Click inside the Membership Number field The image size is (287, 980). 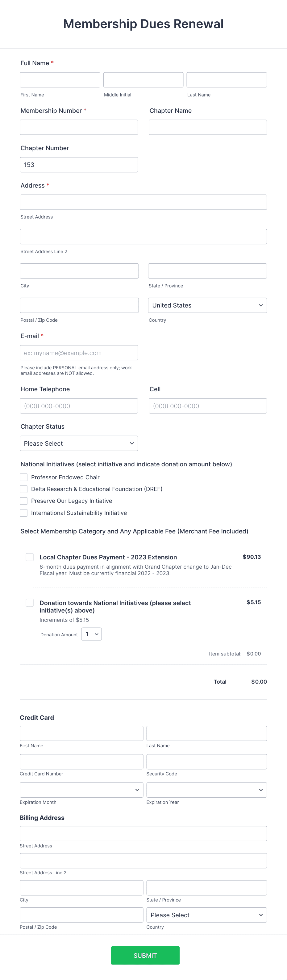[79, 127]
